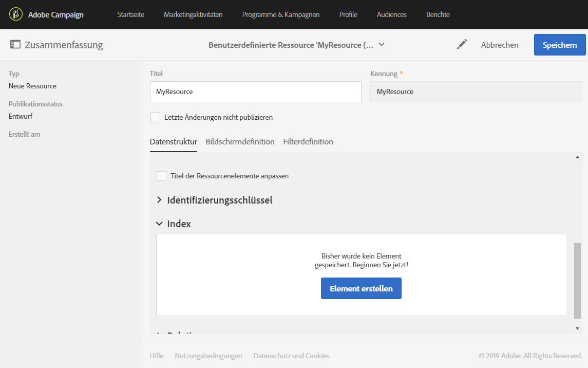This screenshot has width=588, height=368.
Task: Open the Datenschutz und Cookies link
Action: pos(291,356)
